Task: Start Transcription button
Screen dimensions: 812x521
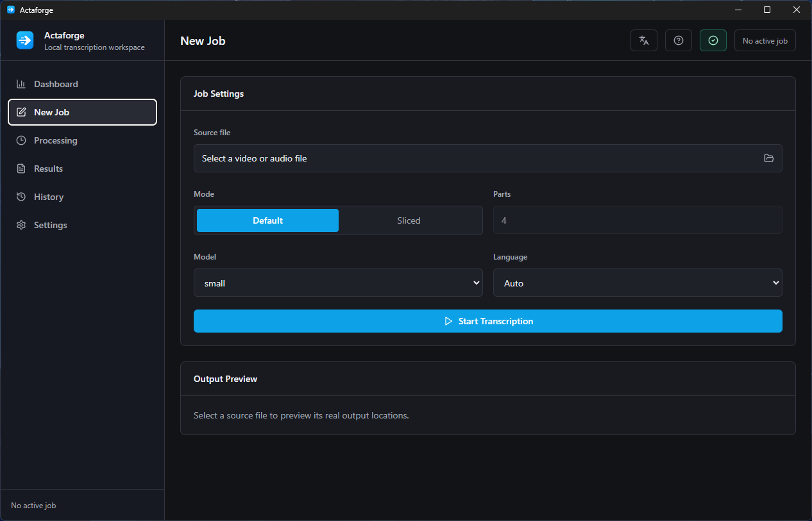Action: point(488,321)
